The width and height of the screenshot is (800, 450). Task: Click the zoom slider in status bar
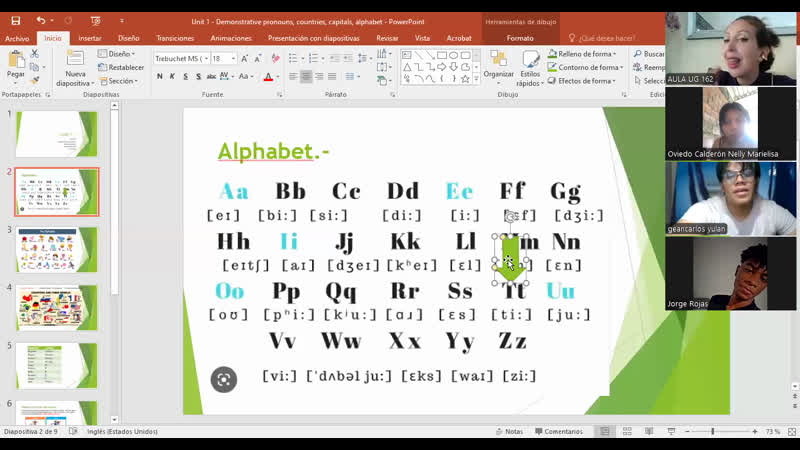tap(712, 431)
